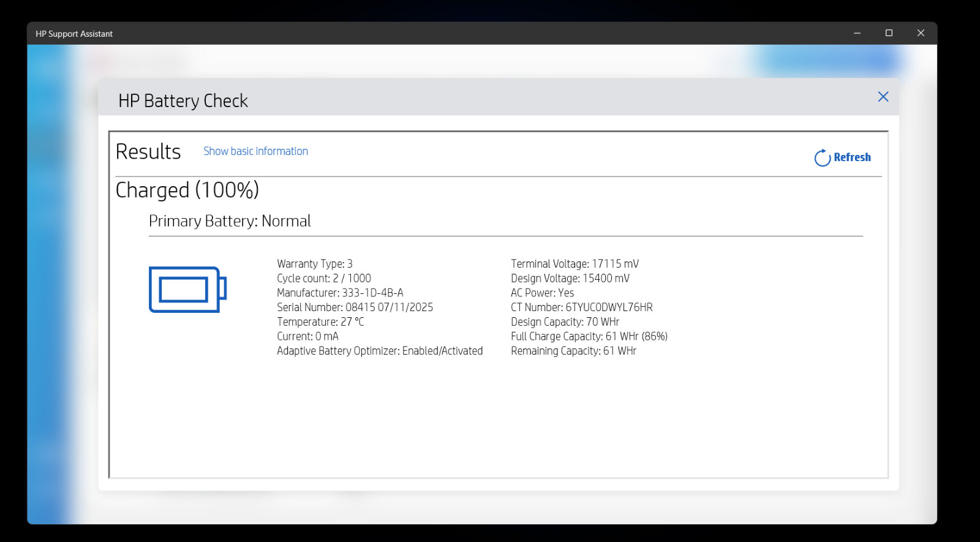
Task: Click the blue battery icon
Action: click(x=187, y=289)
